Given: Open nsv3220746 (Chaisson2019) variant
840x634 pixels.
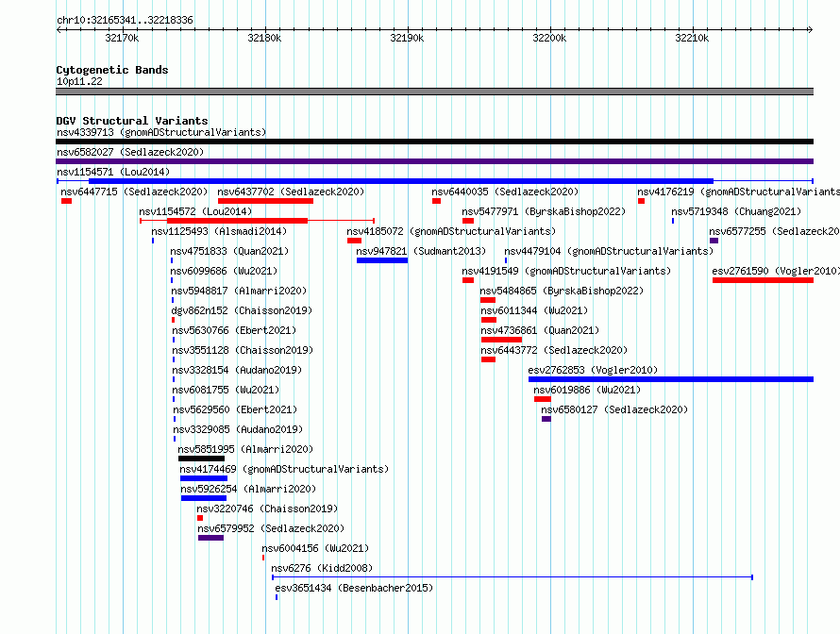Looking at the screenshot, I should click(x=267, y=509).
